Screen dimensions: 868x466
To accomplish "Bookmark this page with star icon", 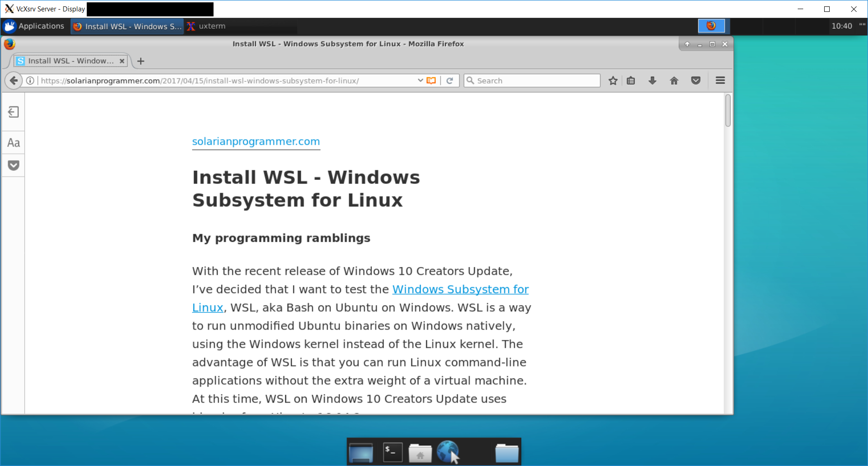I will pos(613,81).
